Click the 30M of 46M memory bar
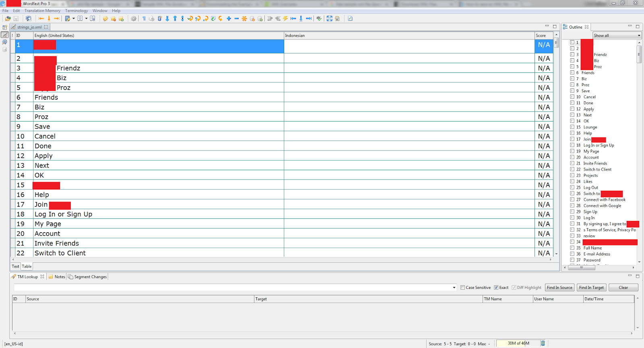644x348 pixels. pos(518,343)
